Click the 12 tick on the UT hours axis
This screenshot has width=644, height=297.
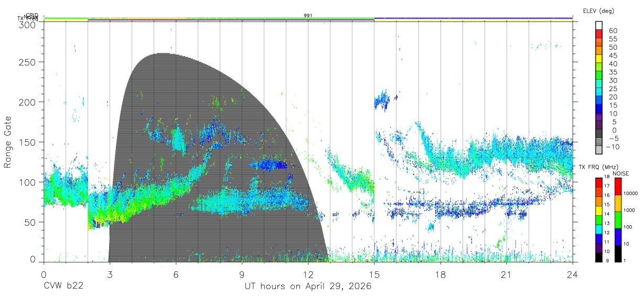click(x=308, y=274)
